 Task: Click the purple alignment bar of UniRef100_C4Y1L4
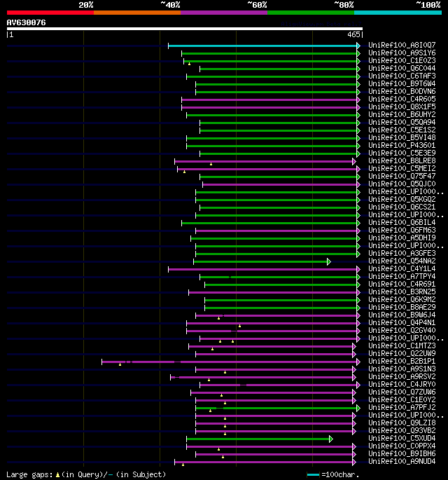[x=262, y=269]
